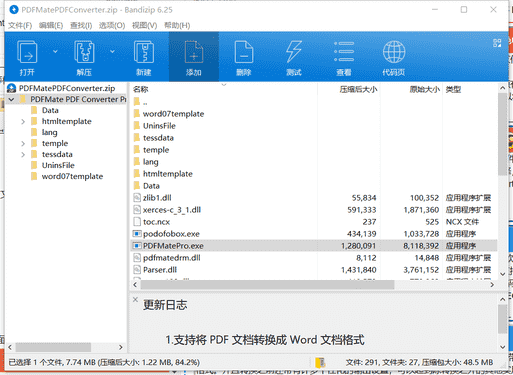
Task: Click the tree pane scroll-left arrow
Action: (x=10, y=347)
